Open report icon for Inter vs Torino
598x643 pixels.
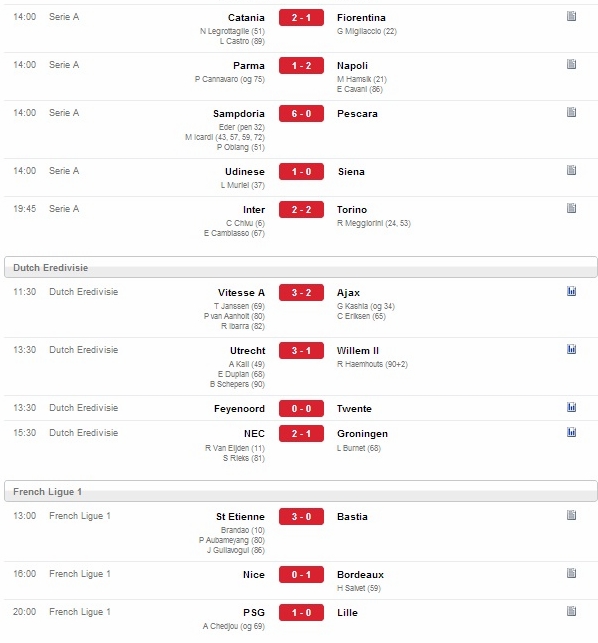(571, 208)
